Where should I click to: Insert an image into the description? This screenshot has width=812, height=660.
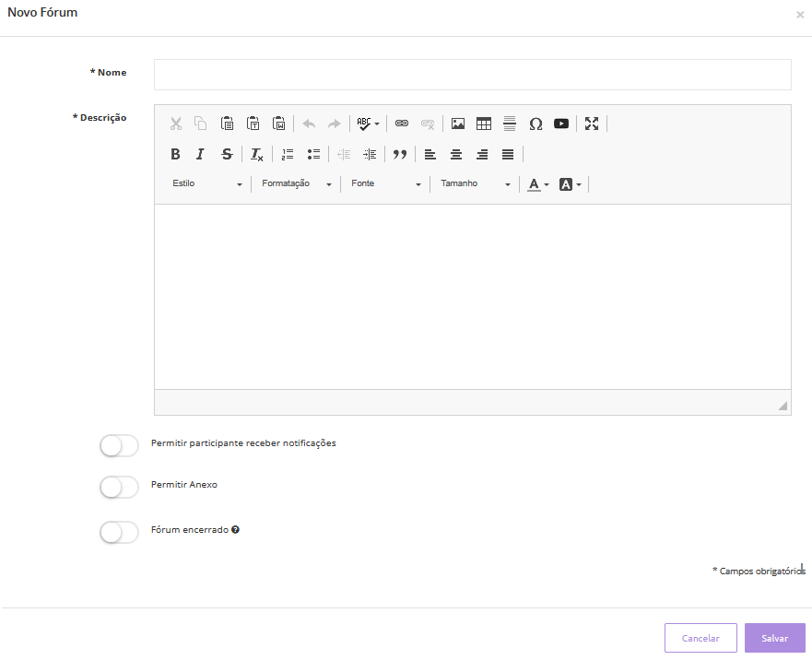(458, 124)
